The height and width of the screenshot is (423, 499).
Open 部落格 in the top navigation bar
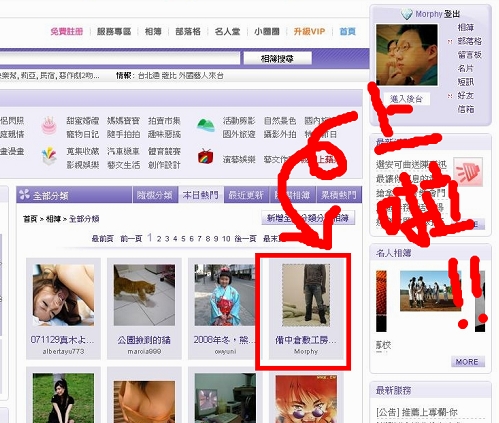188,32
